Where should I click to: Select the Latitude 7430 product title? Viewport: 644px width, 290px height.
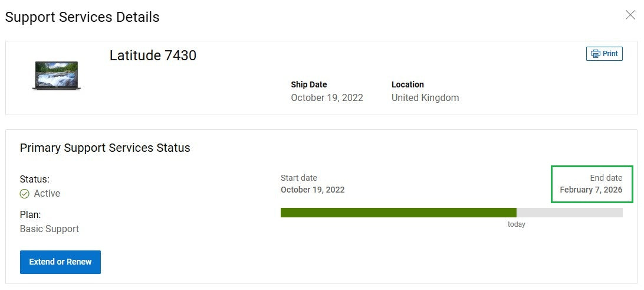pos(153,56)
